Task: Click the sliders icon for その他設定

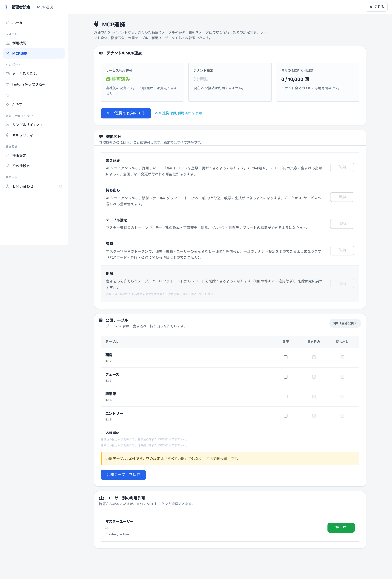Action: (8, 166)
